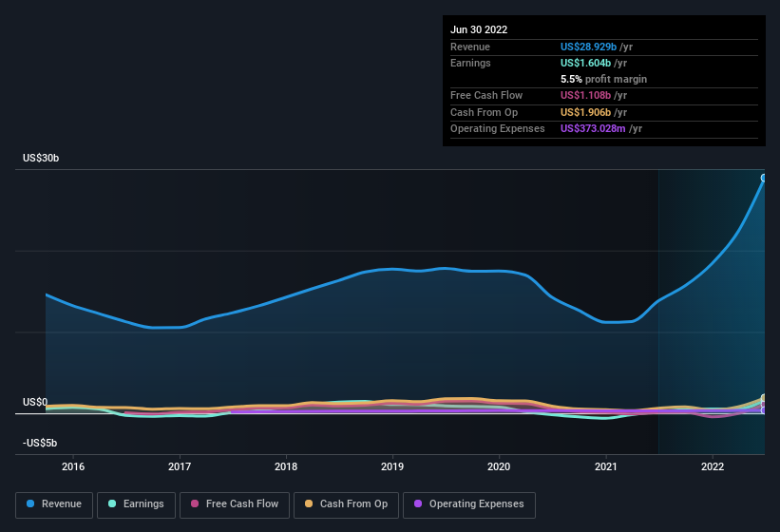The width and height of the screenshot is (780, 532).
Task: Click the Jun 30 2022 tooltip date
Action: (x=479, y=29)
